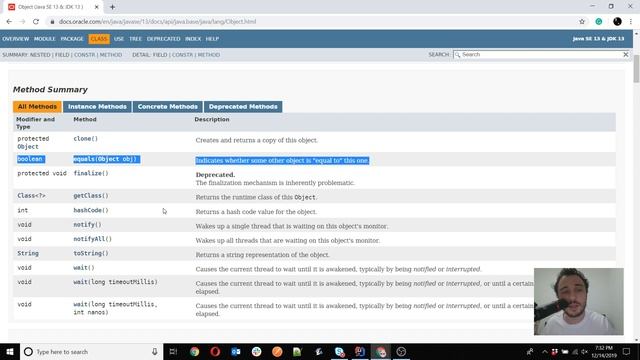640x360 pixels.
Task: Click the Cortana microphone icon
Action: tap(154, 351)
